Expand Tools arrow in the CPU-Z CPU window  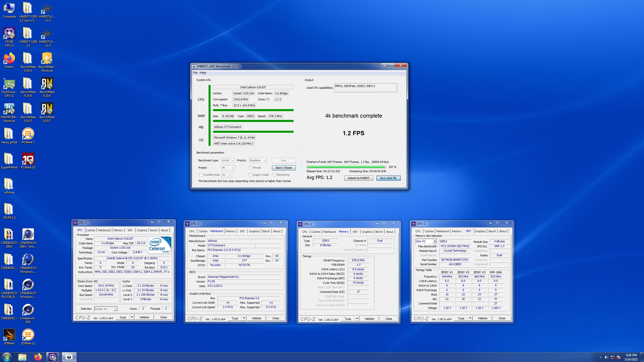pyautogui.click(x=132, y=317)
